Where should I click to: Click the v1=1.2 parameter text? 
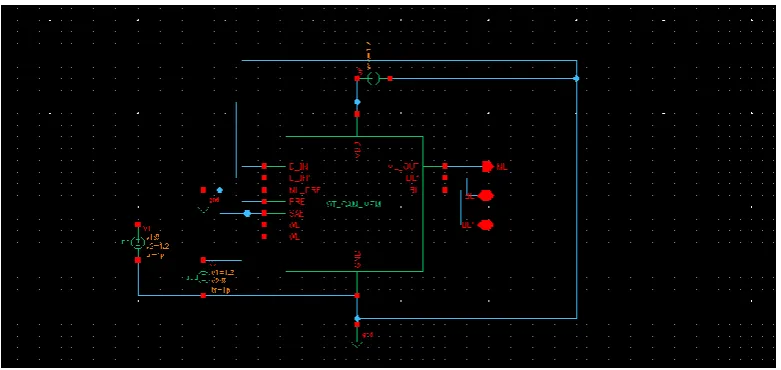[222, 273]
